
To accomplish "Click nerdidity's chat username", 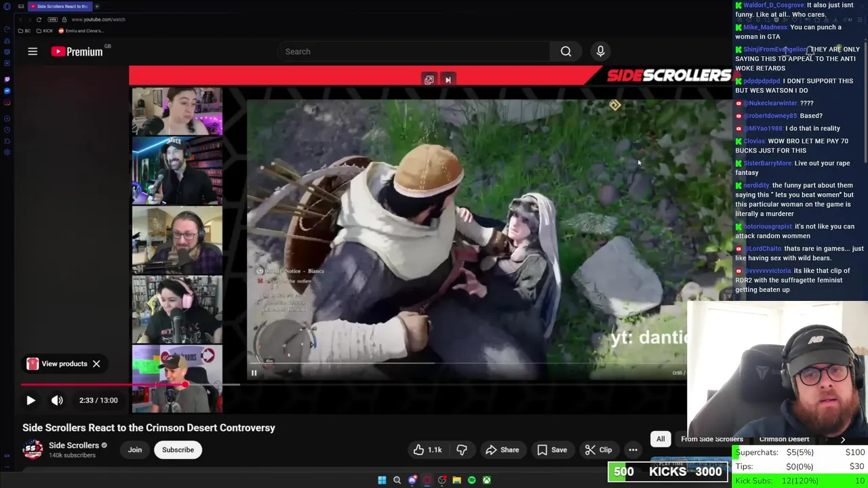I will 756,185.
